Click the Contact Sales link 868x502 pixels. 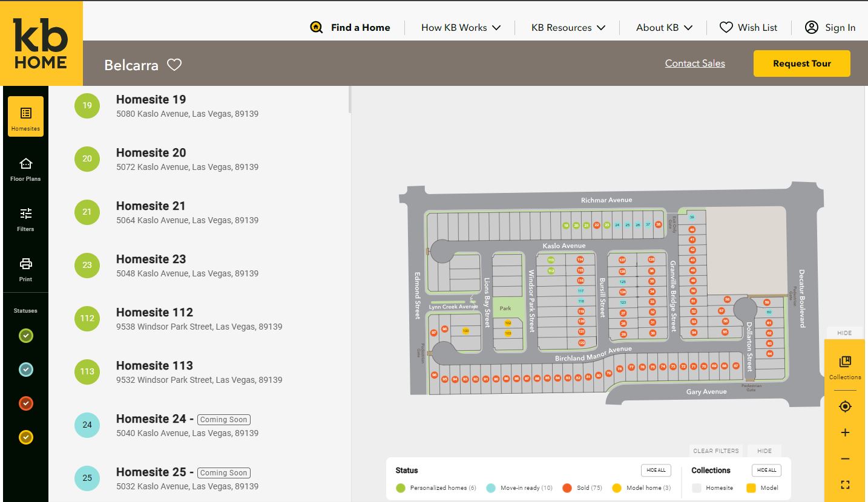695,63
